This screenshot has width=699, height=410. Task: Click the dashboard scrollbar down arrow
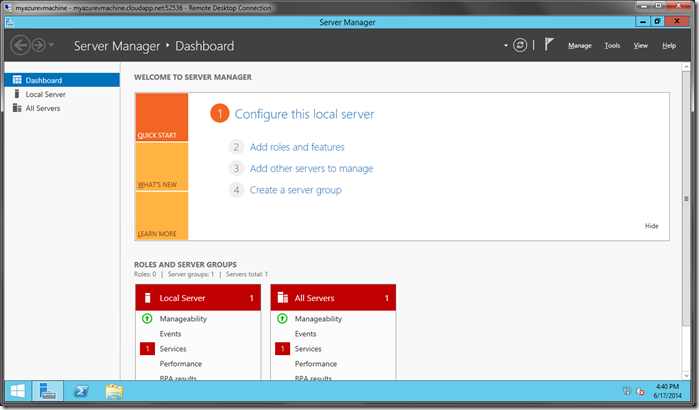click(686, 376)
